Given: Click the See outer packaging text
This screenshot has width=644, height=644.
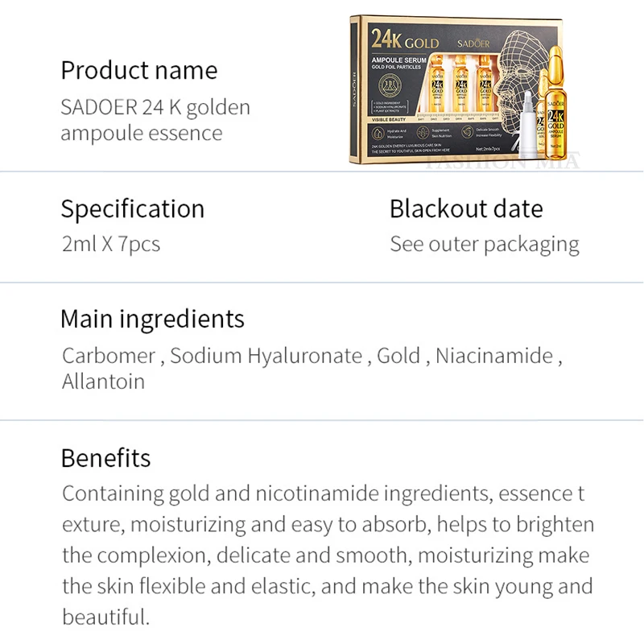Looking at the screenshot, I should 485,245.
